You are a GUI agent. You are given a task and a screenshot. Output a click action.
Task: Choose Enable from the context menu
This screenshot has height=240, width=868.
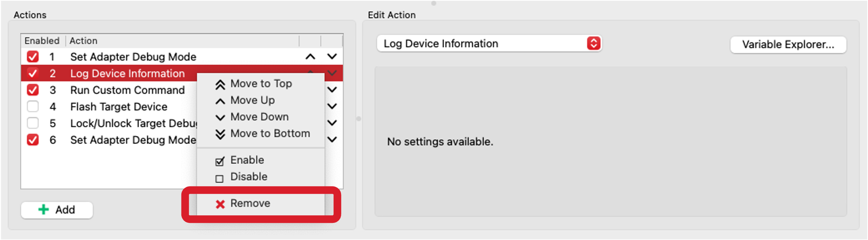tap(247, 160)
